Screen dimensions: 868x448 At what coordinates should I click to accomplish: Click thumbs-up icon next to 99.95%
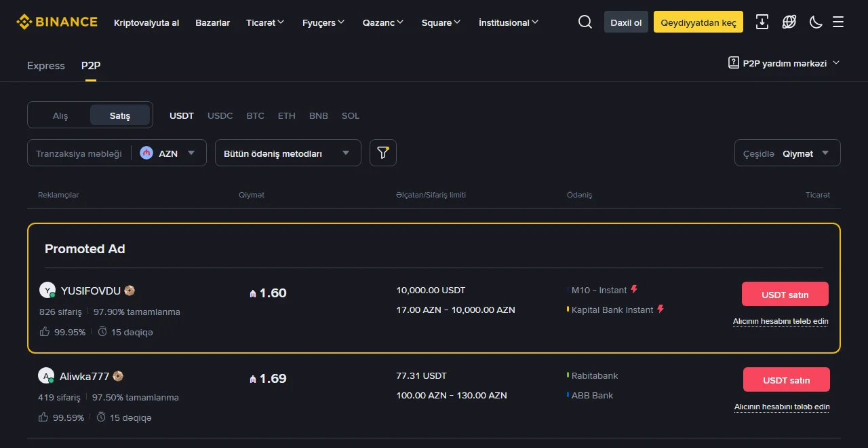click(45, 332)
